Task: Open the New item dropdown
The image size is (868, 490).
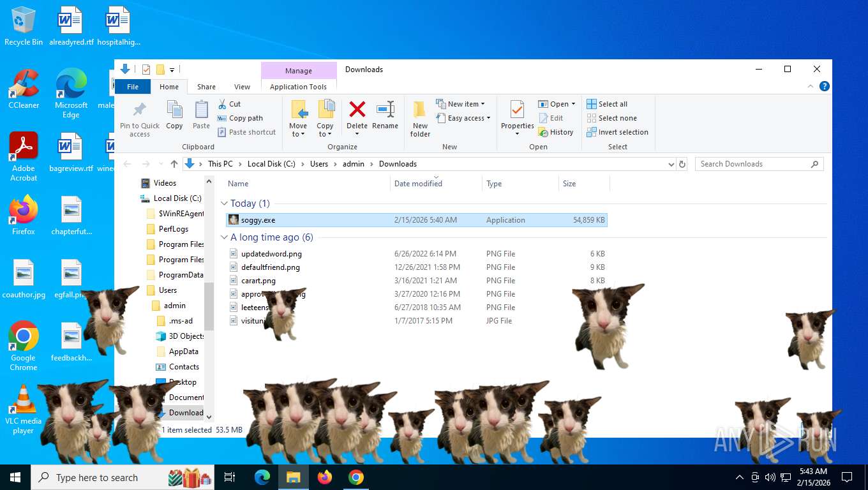Action: [461, 104]
